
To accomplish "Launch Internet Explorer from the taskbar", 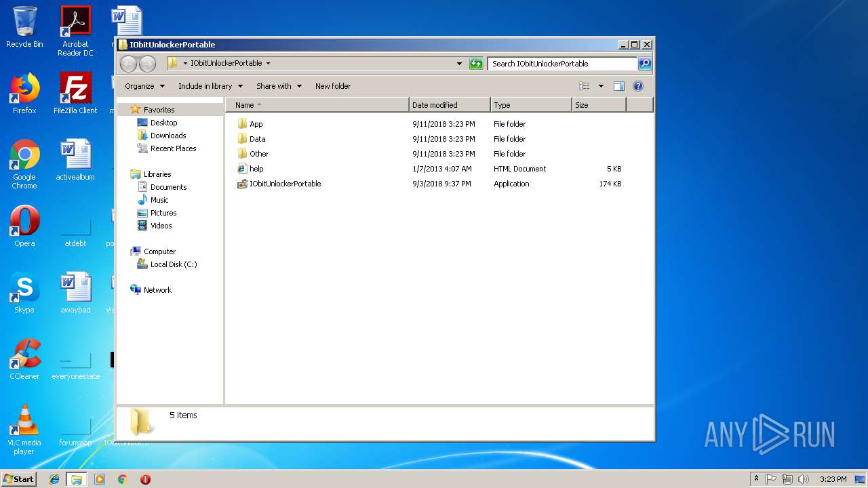I will 54,479.
